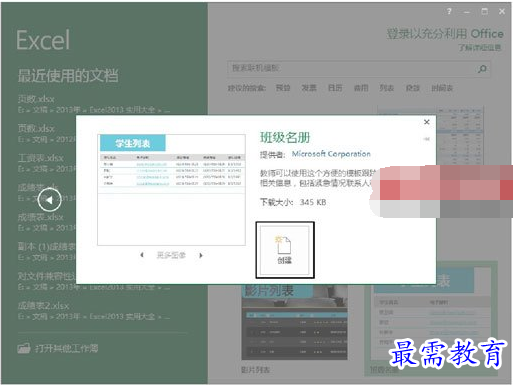513x385 pixels.
Task: Open Excel help with the question mark icon
Action: tap(449, 12)
